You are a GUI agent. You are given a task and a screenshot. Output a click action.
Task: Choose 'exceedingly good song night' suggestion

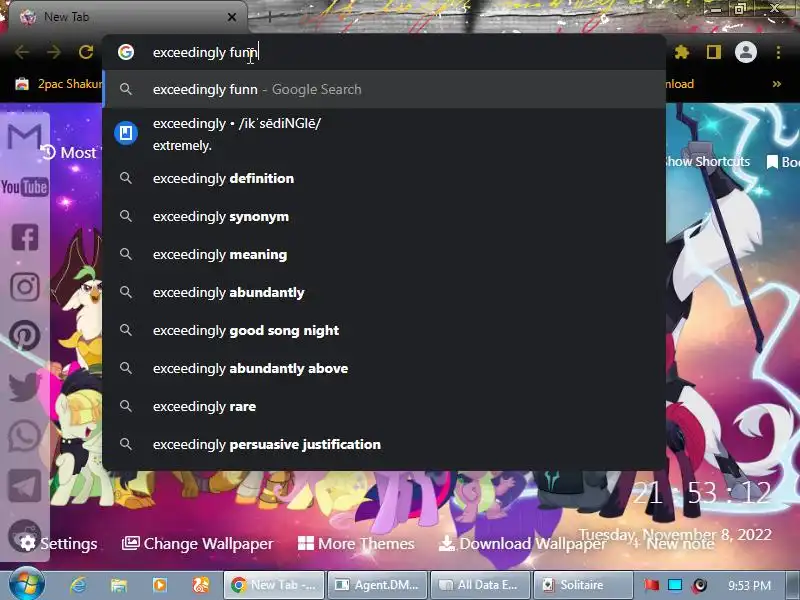(x=384, y=331)
